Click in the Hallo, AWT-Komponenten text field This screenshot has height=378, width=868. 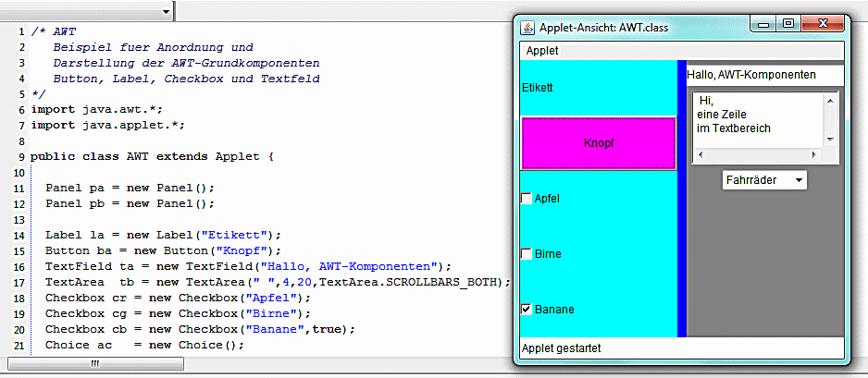click(763, 74)
